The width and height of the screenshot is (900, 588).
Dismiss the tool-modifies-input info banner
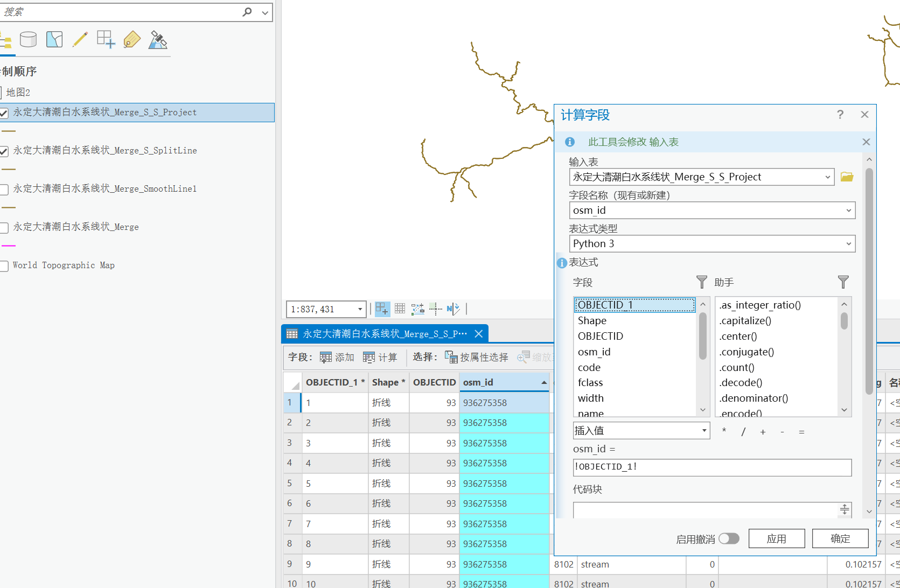[866, 142]
